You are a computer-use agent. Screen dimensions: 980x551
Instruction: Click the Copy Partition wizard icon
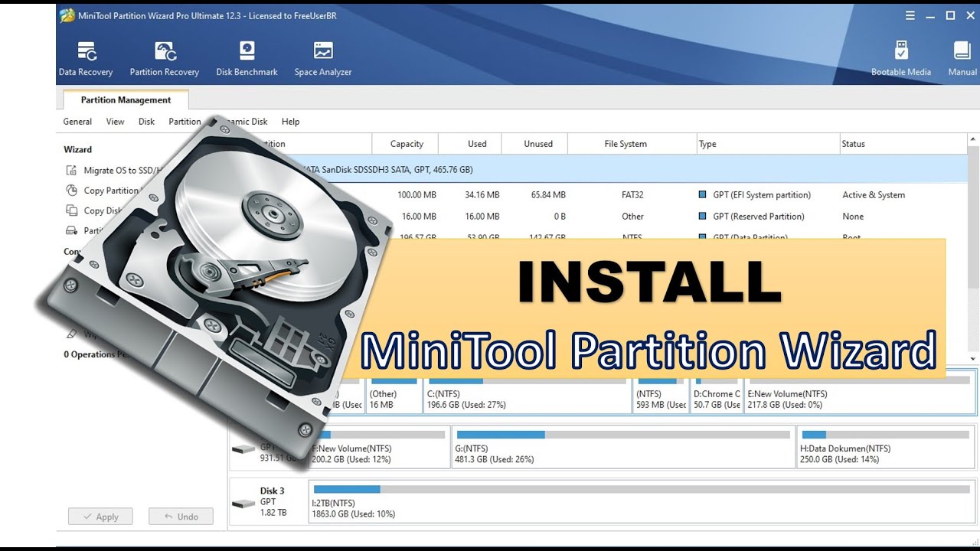[x=71, y=191]
